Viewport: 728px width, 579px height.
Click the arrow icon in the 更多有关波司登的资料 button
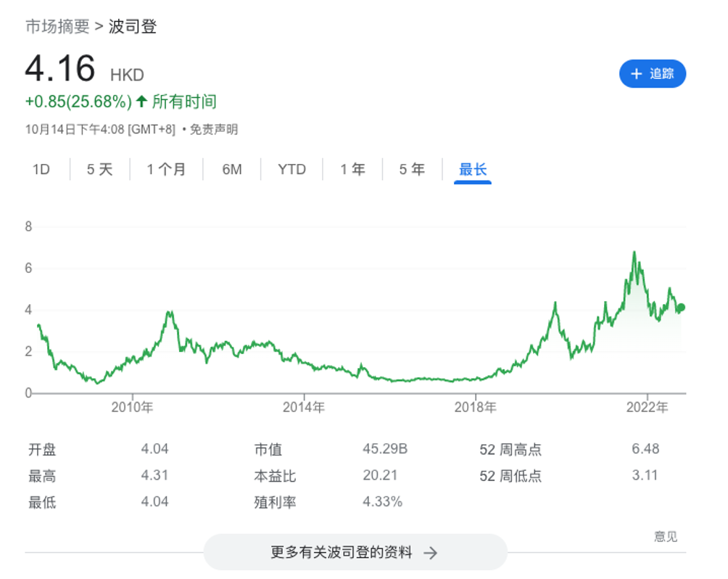tap(431, 552)
